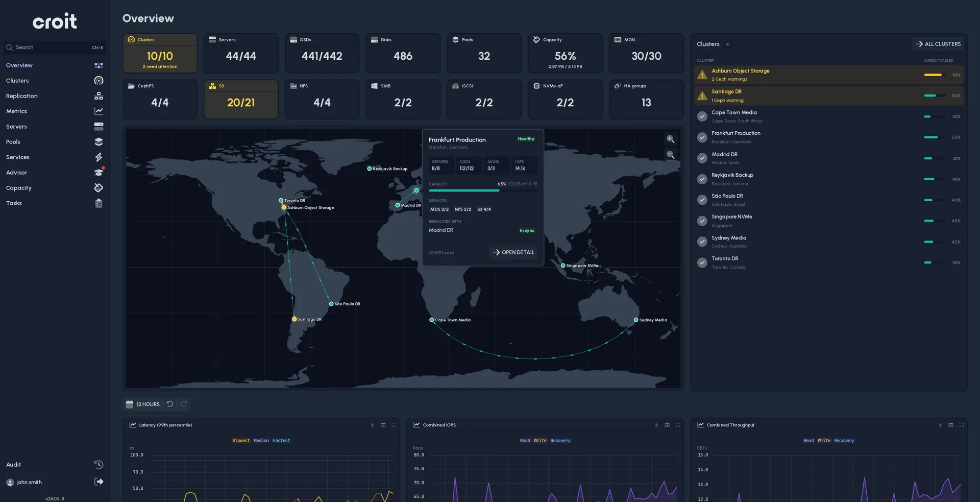This screenshot has height=502, width=980.
Task: Click OPEN DETAIL in Frankfurt popup
Action: pyautogui.click(x=513, y=252)
